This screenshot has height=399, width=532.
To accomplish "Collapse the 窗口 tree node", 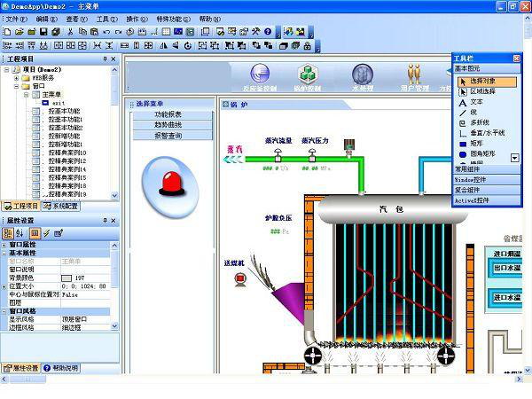I will pos(17,86).
